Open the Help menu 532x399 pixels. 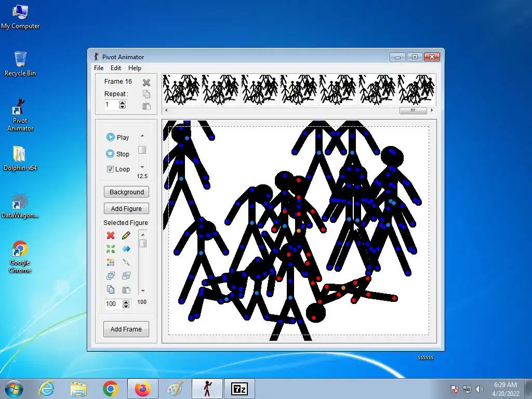point(135,68)
